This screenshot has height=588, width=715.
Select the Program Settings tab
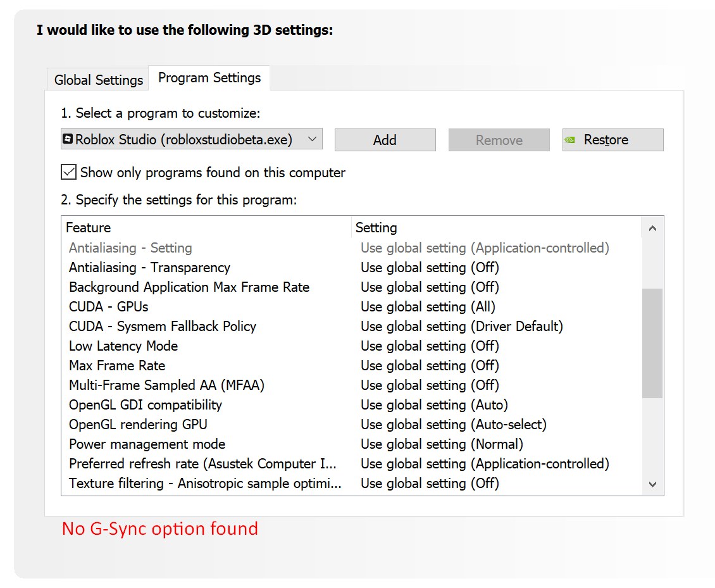[209, 78]
